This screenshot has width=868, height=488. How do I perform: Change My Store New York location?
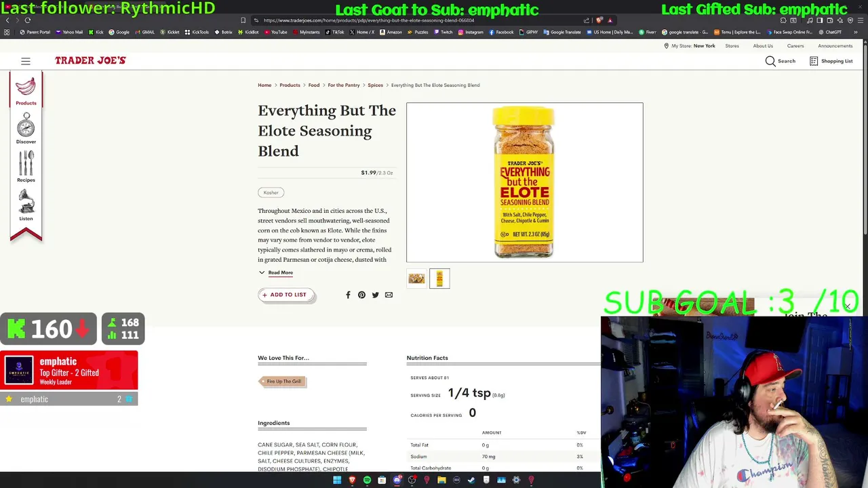click(689, 46)
